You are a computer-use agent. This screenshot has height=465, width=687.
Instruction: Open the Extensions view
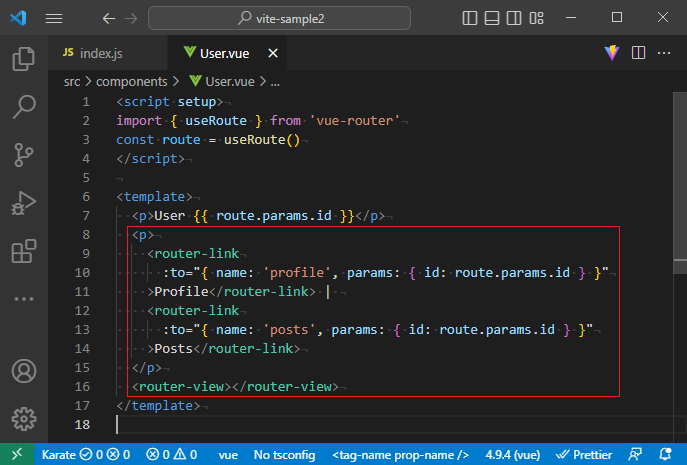(24, 251)
